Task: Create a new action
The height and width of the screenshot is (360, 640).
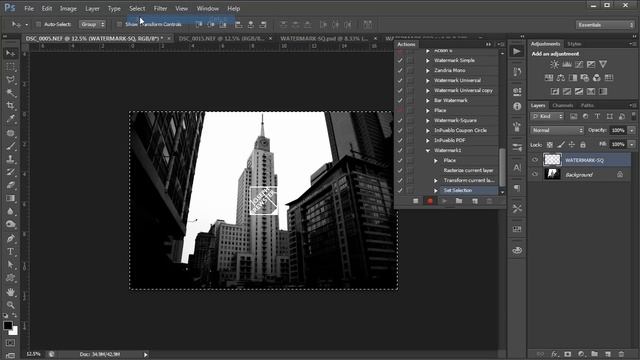Action: tap(475, 201)
